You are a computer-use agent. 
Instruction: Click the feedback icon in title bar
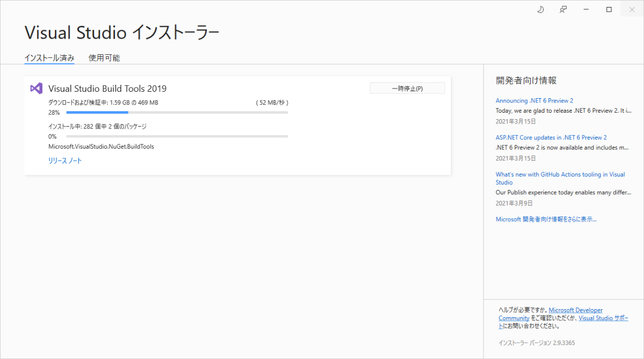(x=563, y=9)
